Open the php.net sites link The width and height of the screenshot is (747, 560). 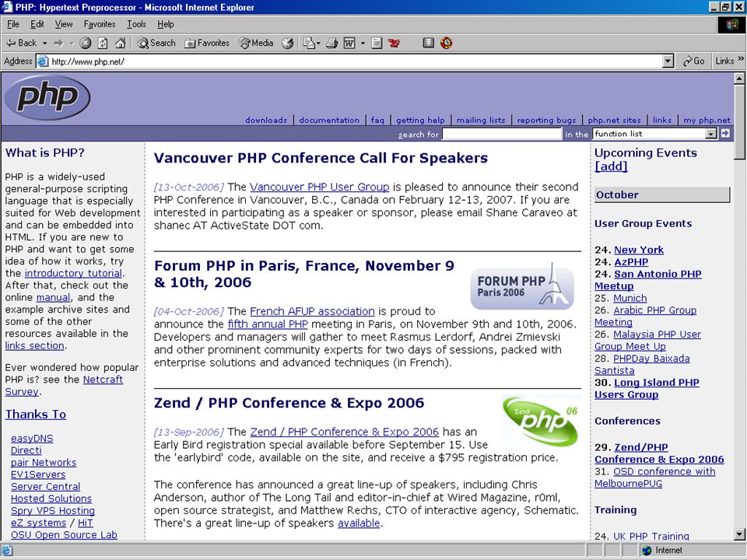(615, 120)
